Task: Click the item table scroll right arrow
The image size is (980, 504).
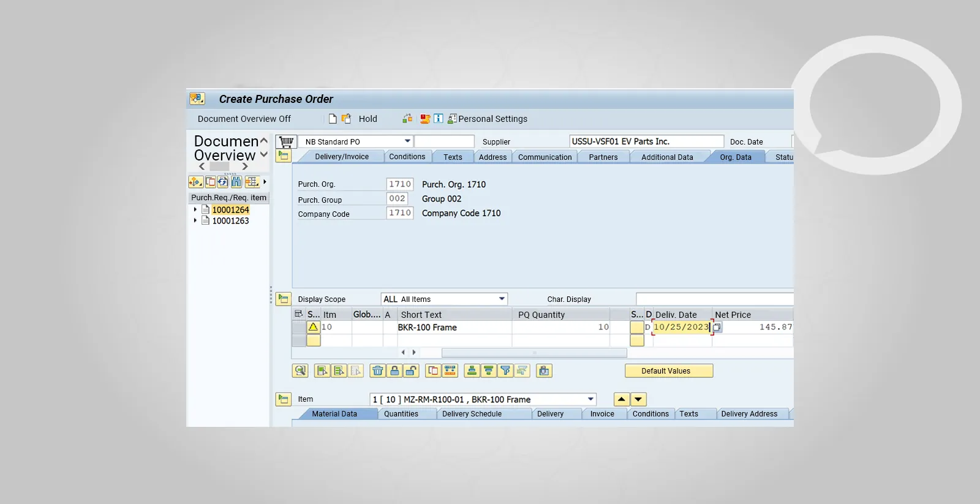Action: click(x=414, y=352)
